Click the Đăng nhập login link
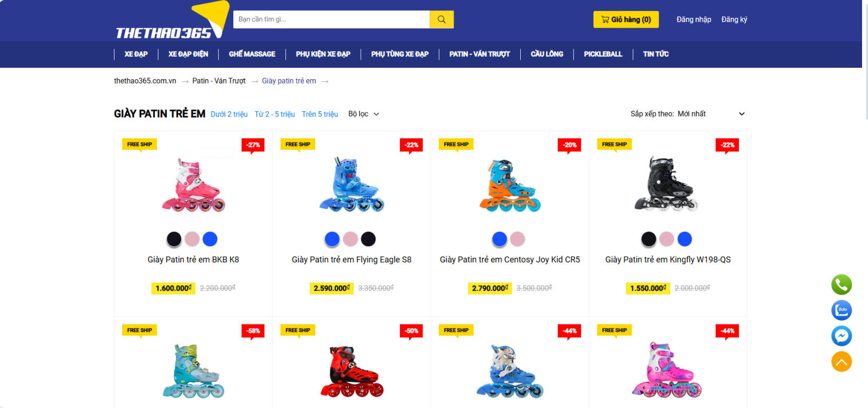Viewport: 868px width, 408px height. point(694,20)
